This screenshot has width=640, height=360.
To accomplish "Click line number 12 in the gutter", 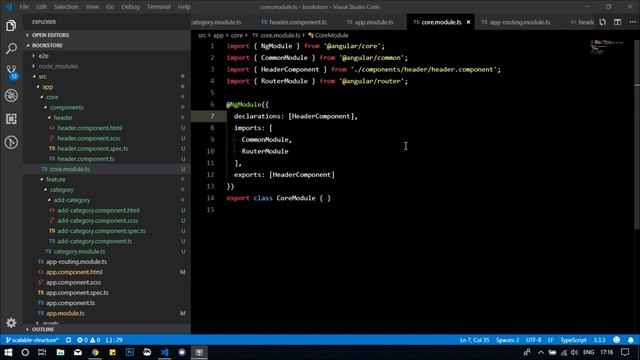I will tap(210, 175).
